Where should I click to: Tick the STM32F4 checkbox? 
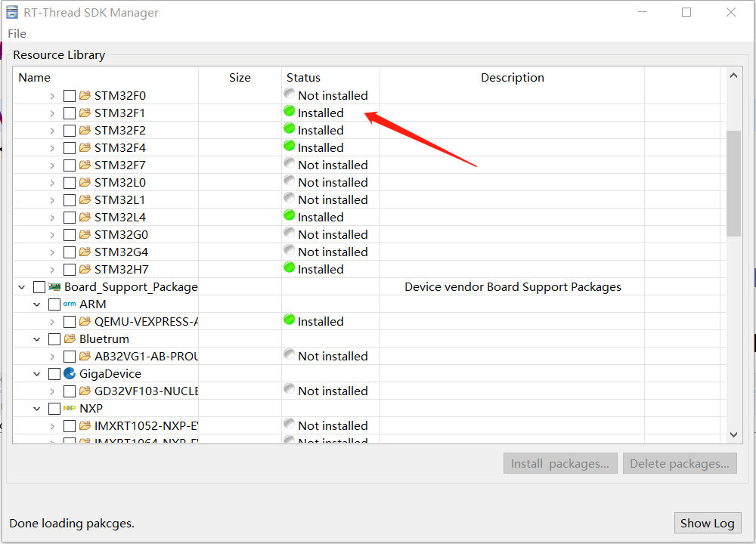tap(70, 148)
